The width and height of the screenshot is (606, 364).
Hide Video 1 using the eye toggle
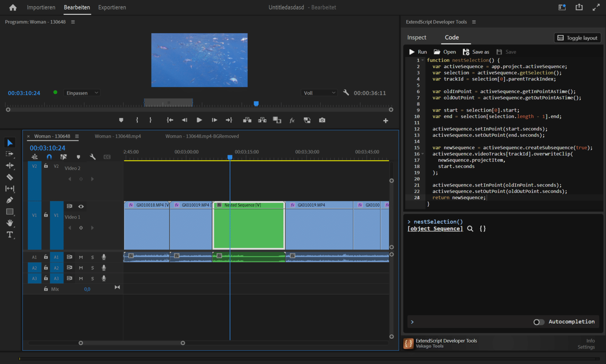pyautogui.click(x=81, y=206)
